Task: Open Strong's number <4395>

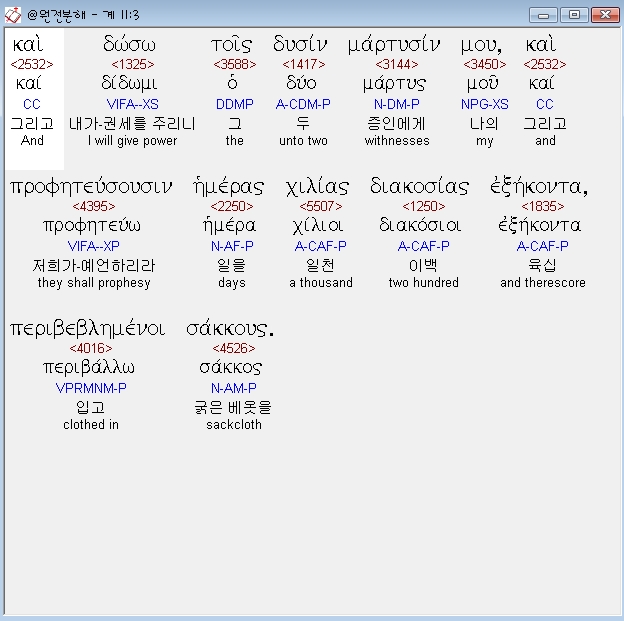Action: tap(94, 206)
